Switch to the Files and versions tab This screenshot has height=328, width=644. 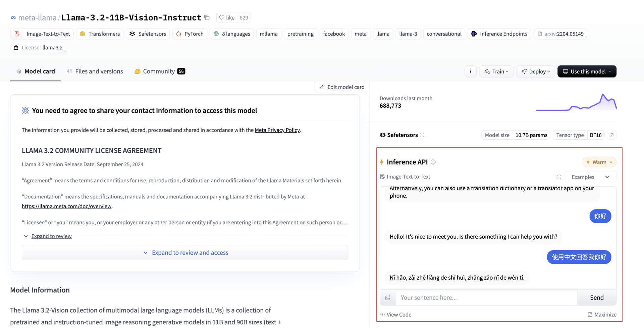pos(95,71)
